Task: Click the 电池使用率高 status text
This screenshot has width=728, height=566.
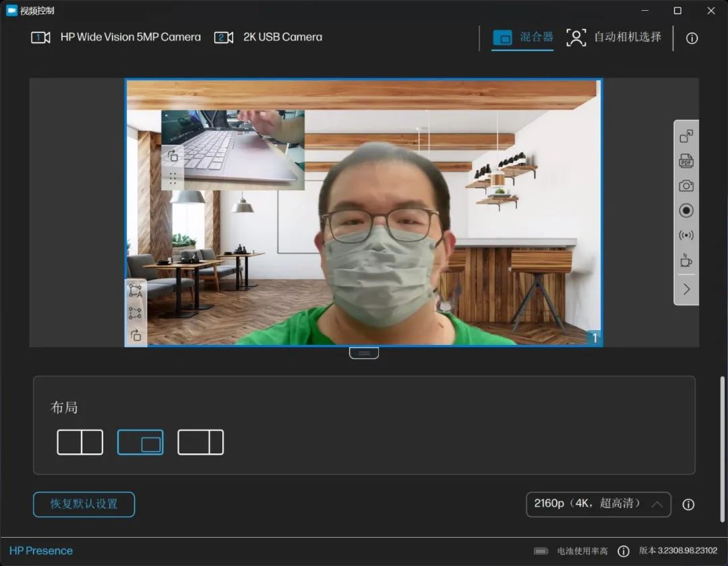Action: pyautogui.click(x=582, y=551)
